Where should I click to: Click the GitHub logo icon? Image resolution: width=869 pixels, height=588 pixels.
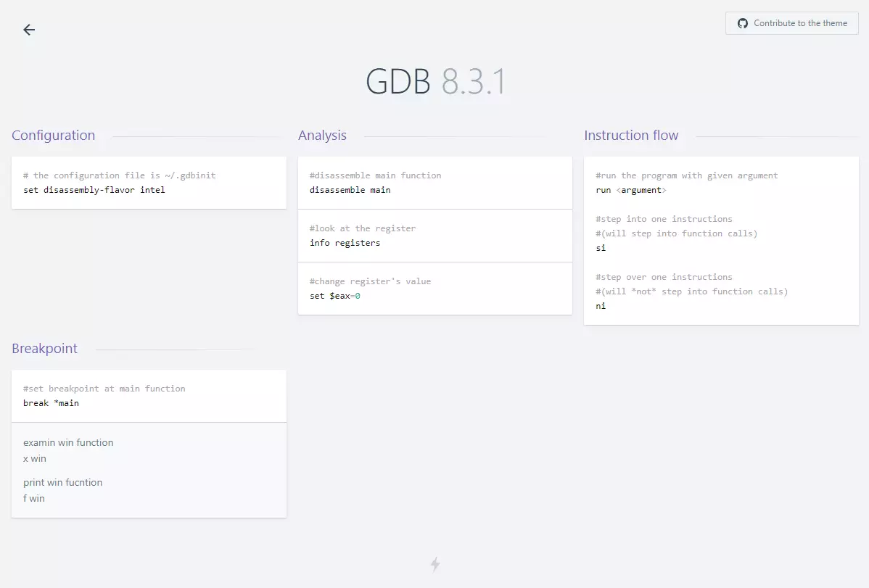(x=743, y=23)
